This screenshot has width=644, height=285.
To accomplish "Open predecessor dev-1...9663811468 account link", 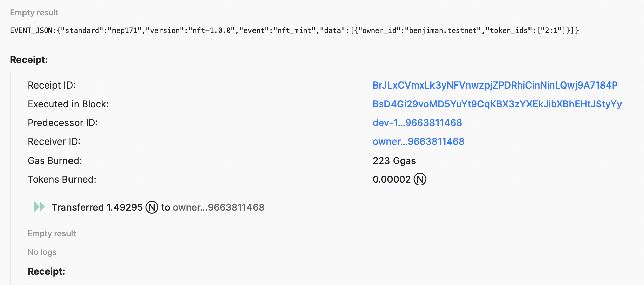I will click(417, 123).
